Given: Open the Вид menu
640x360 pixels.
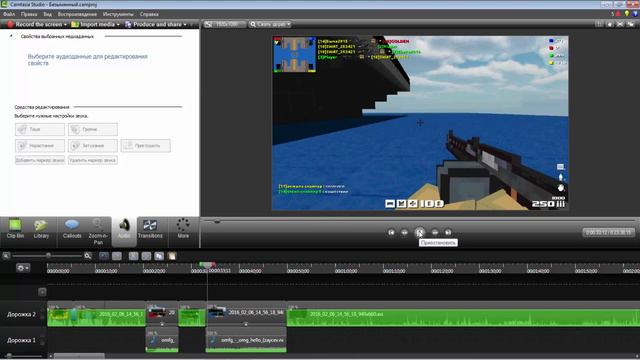Looking at the screenshot, I should coord(47,14).
